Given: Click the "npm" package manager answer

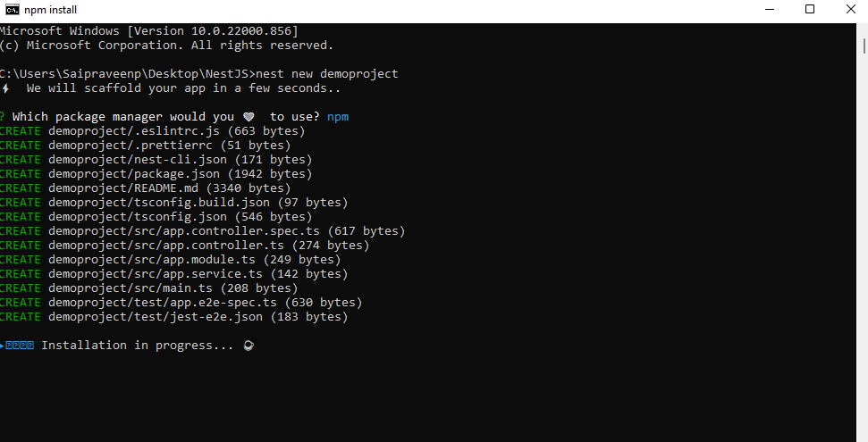Looking at the screenshot, I should coord(337,117).
